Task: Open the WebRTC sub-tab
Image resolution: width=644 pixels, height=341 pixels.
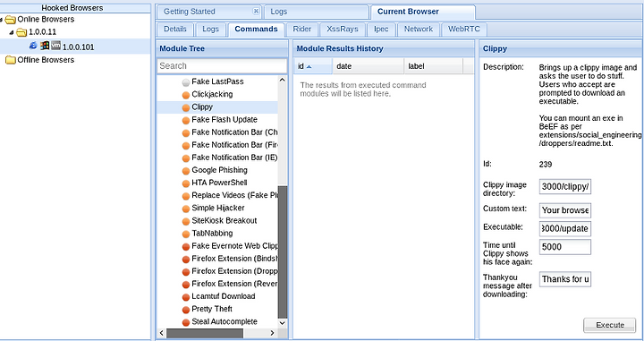Action: point(463,30)
